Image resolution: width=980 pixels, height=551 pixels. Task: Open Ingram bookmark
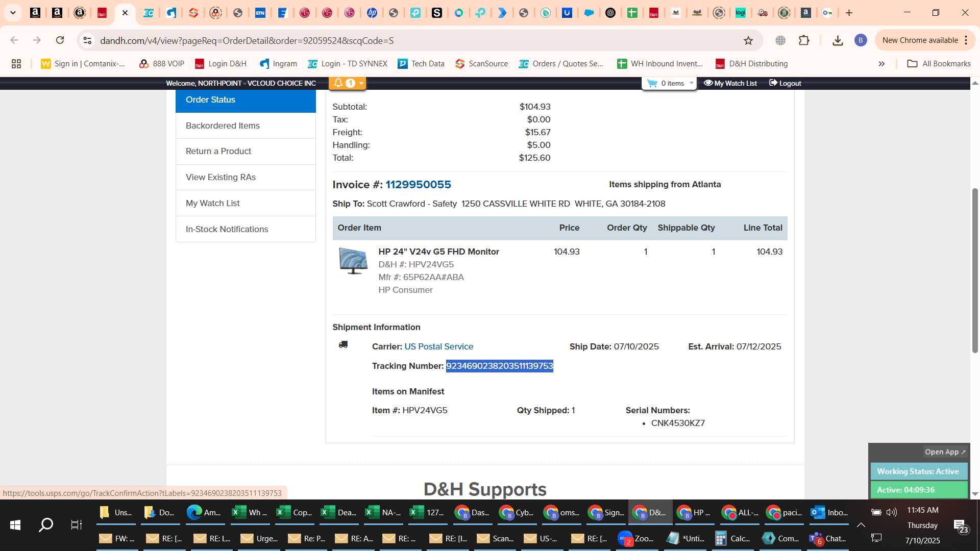(x=278, y=64)
